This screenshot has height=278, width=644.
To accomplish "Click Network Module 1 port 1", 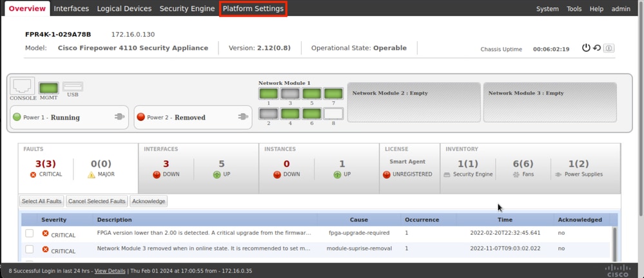I will 269,94.
